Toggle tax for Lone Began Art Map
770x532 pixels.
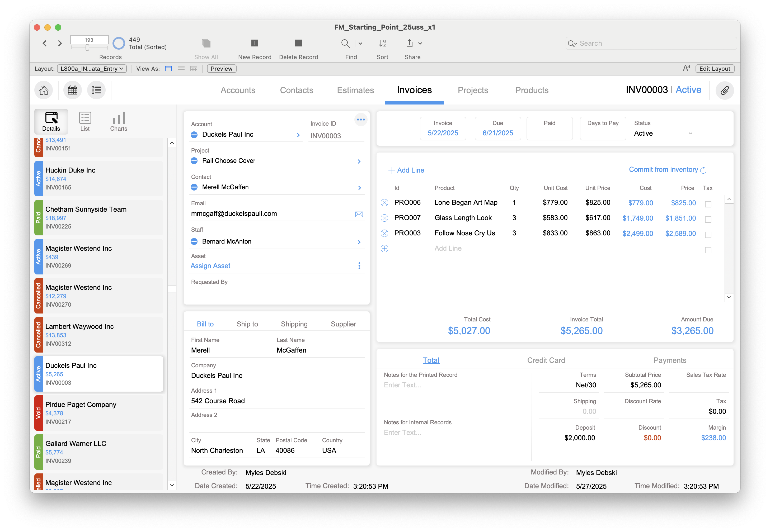(x=708, y=204)
